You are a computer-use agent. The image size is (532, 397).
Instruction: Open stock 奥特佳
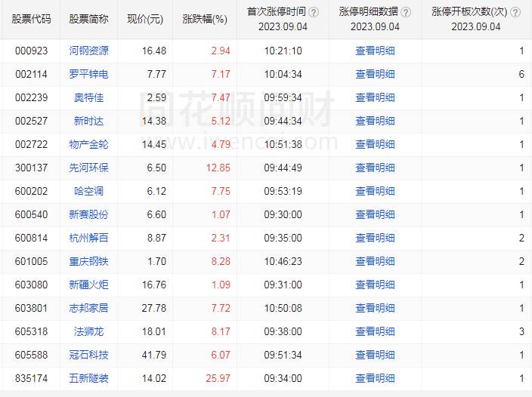tap(89, 97)
